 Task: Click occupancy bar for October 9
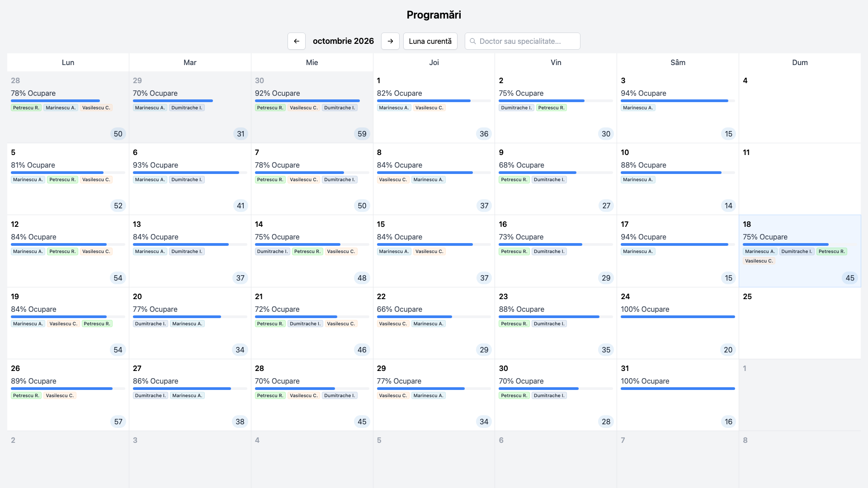coord(556,173)
